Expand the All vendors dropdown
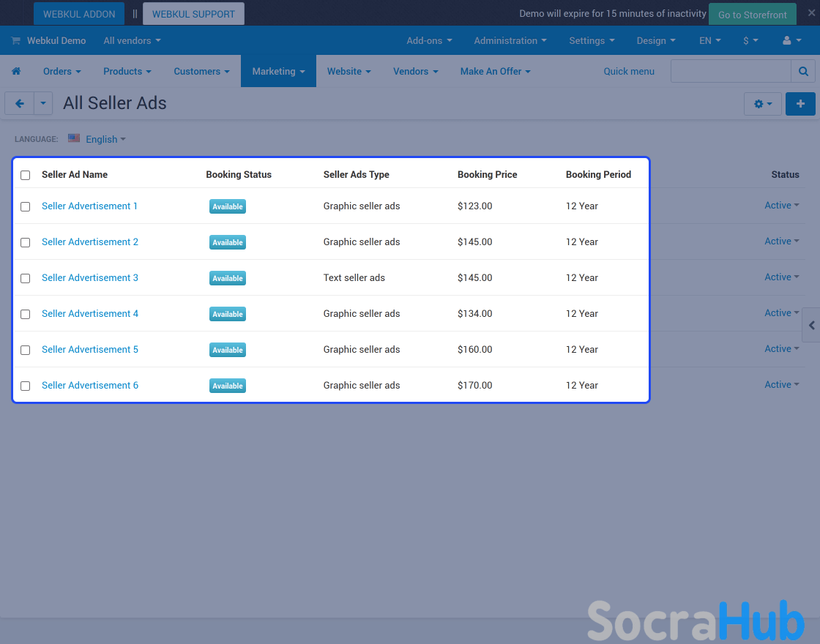The image size is (820, 644). click(x=132, y=41)
